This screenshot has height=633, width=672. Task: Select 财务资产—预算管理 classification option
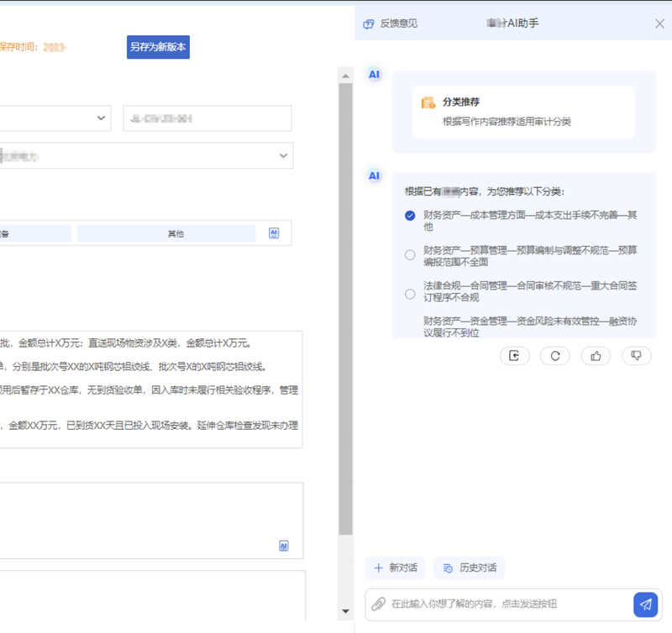(x=410, y=255)
